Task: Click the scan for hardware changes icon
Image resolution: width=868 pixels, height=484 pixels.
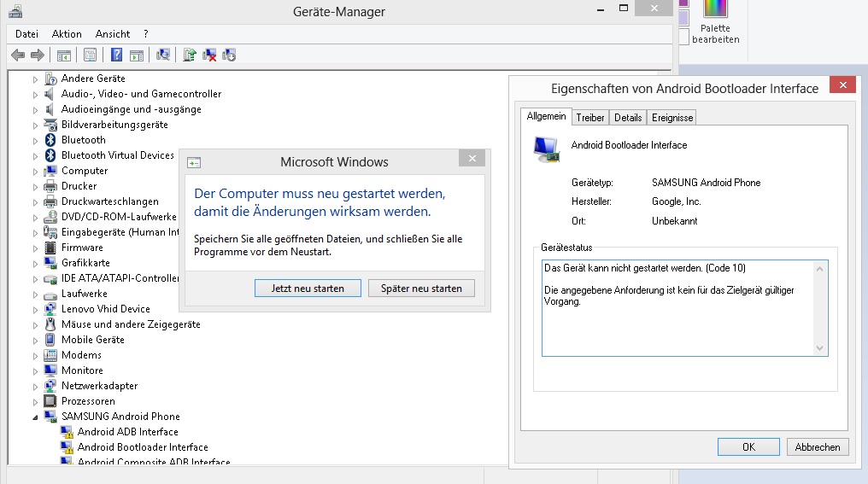Action: click(163, 55)
